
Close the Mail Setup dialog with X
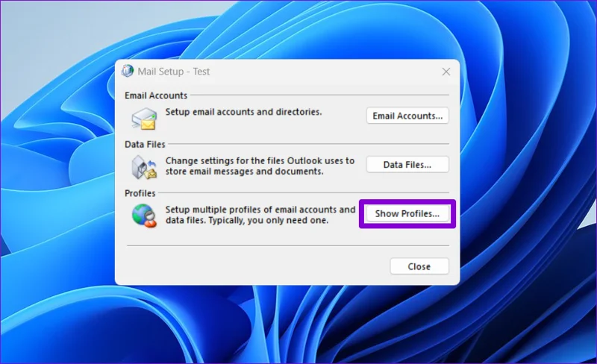pos(446,72)
